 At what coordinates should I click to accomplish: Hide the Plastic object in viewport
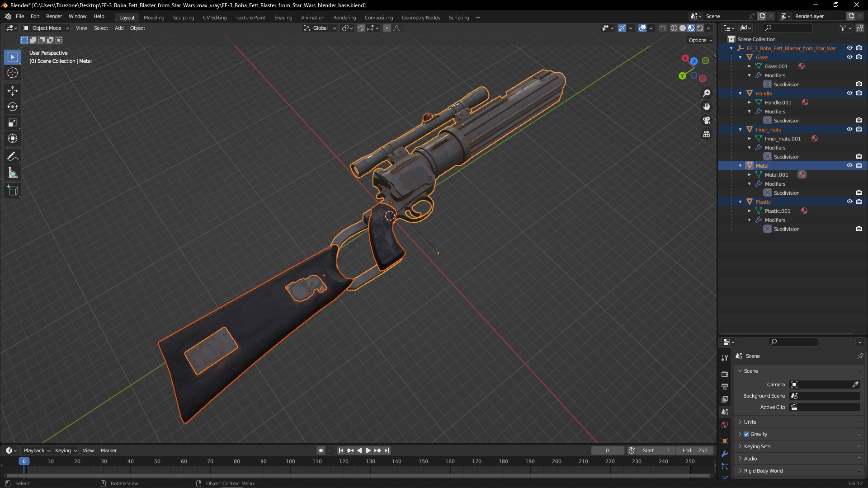[x=849, y=202]
